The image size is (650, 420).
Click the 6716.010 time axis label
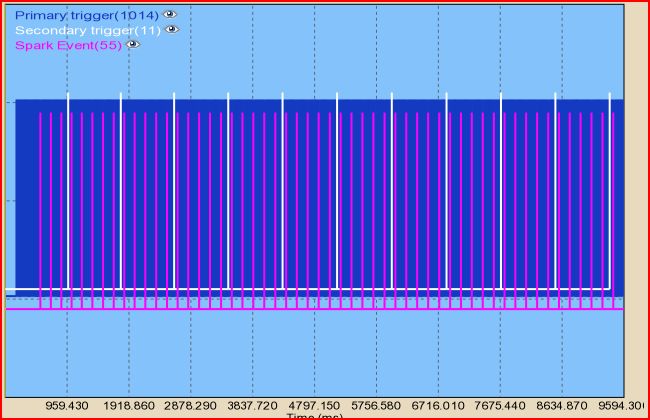[439, 406]
